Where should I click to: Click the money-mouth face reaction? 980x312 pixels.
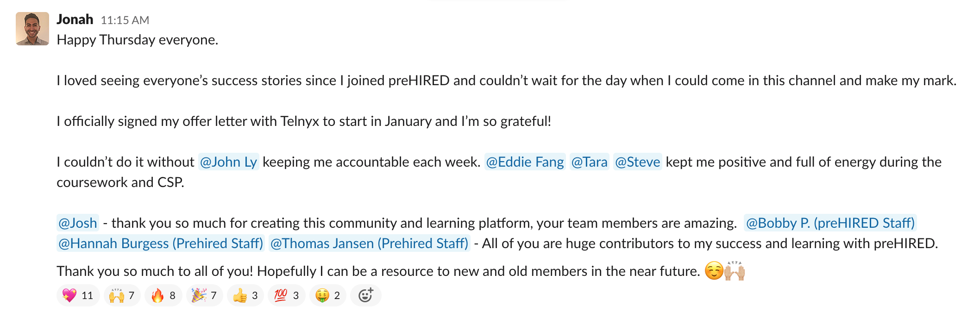[328, 296]
